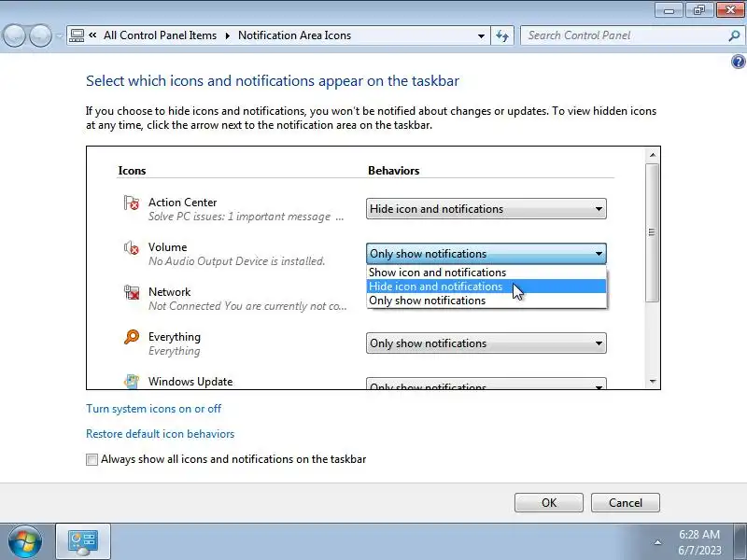Click All Control Panel Items breadcrumb
Screen dimensions: 747x560
pyautogui.click(x=160, y=35)
